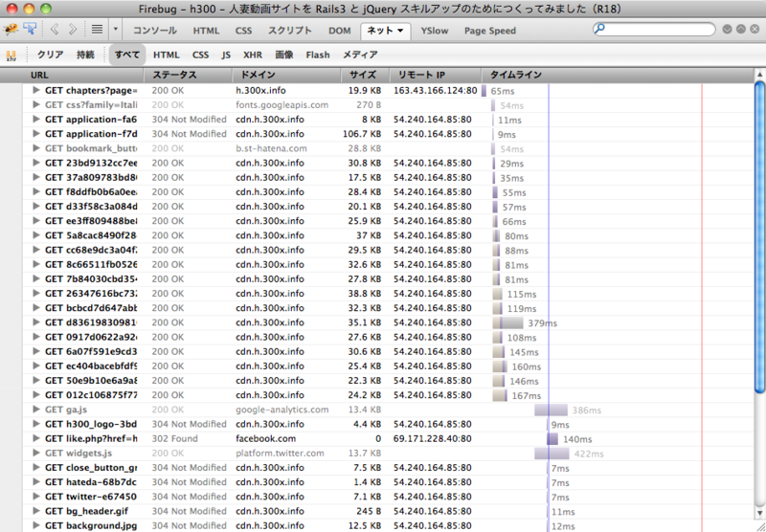Open the small dropdown arrow next to list icon
Screen dimensions: 766x532
click(x=116, y=30)
